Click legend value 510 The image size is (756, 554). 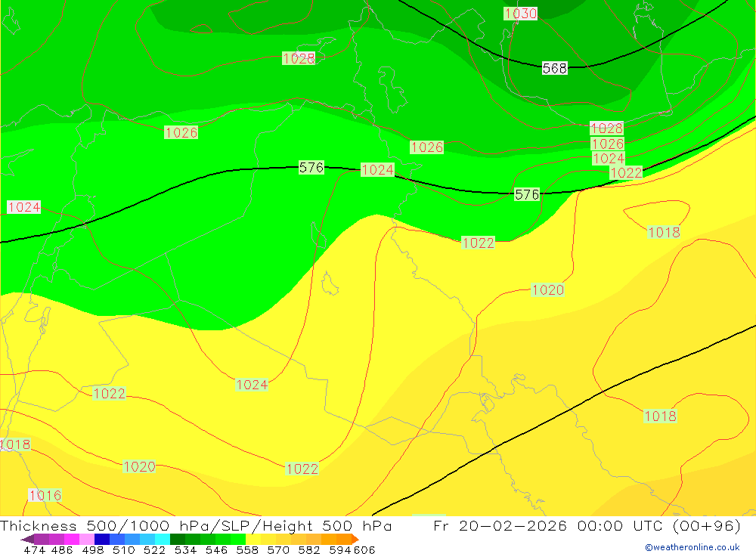pos(123,549)
